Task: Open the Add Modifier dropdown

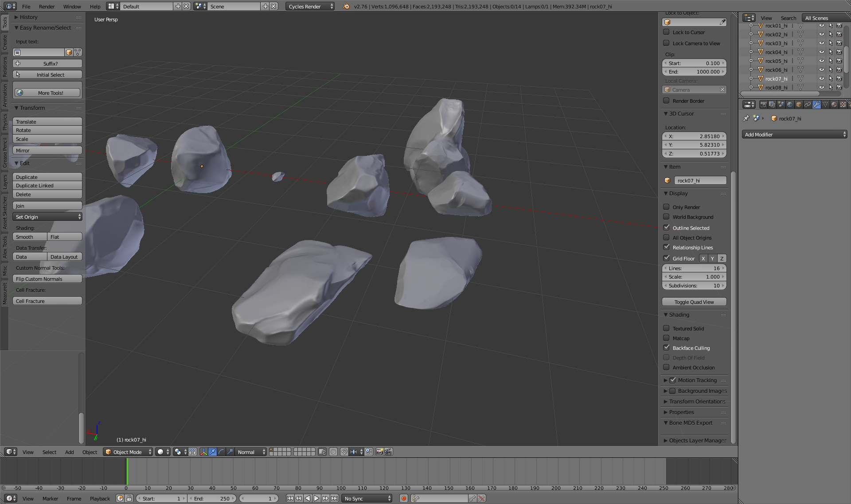Action: [795, 135]
